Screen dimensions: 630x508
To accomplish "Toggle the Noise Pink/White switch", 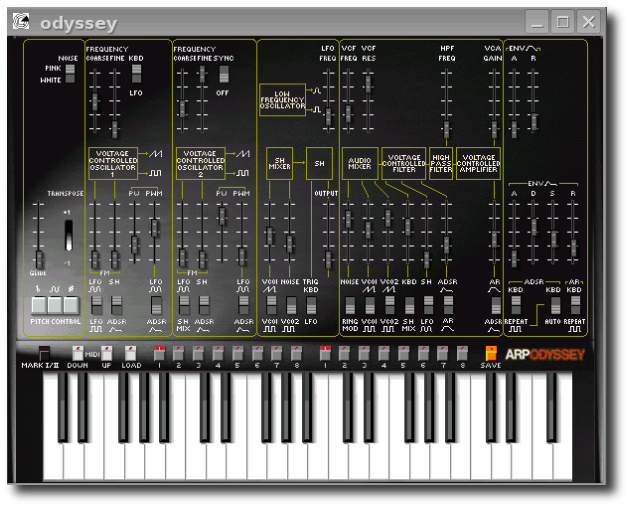I will pos(70,74).
